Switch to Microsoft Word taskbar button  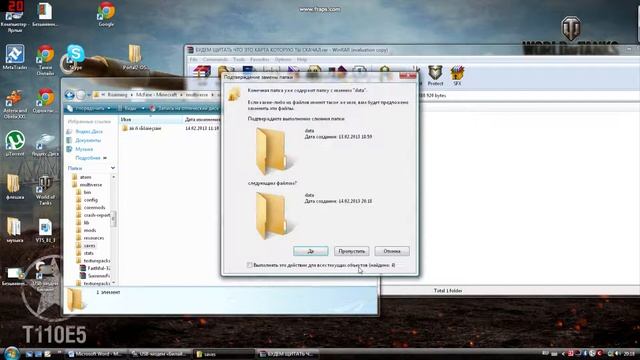pyautogui.click(x=96, y=354)
